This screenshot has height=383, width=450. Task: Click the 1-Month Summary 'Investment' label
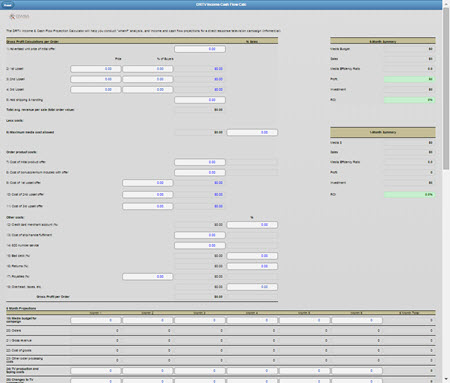(x=338, y=183)
